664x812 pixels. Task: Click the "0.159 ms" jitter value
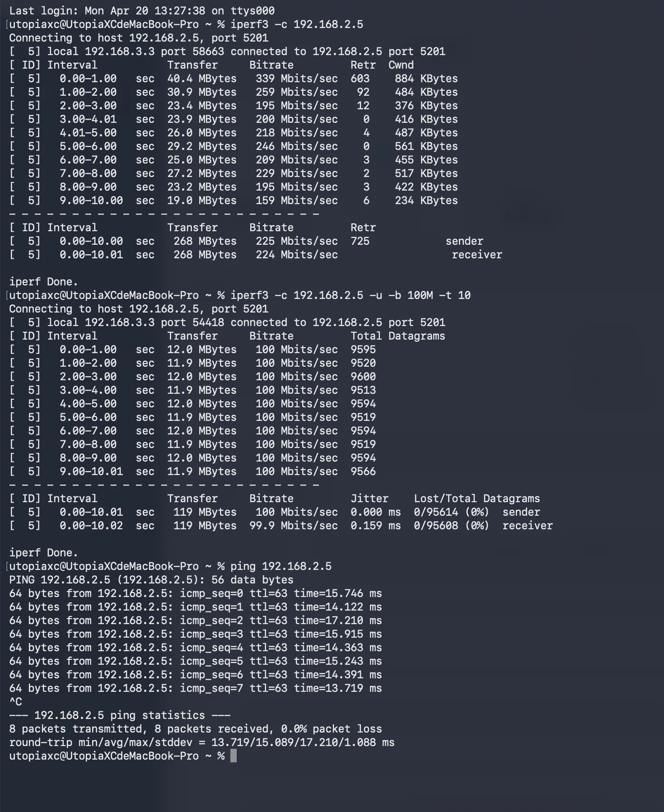click(x=375, y=526)
